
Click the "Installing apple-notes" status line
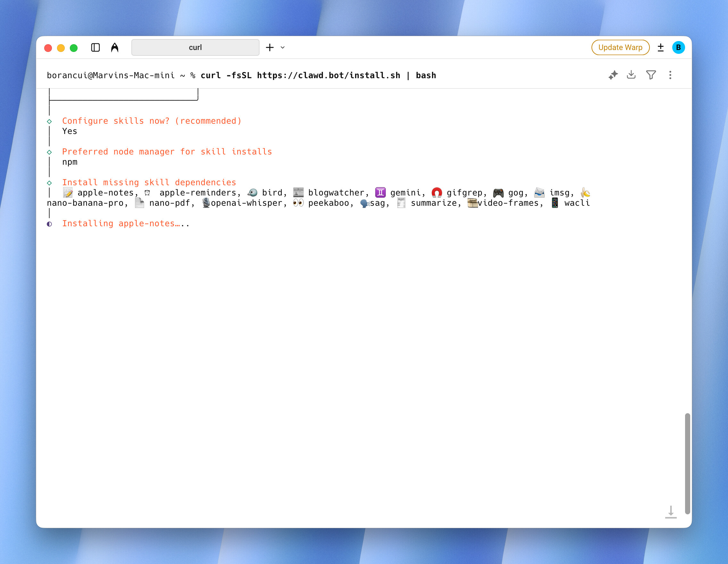[126, 223]
